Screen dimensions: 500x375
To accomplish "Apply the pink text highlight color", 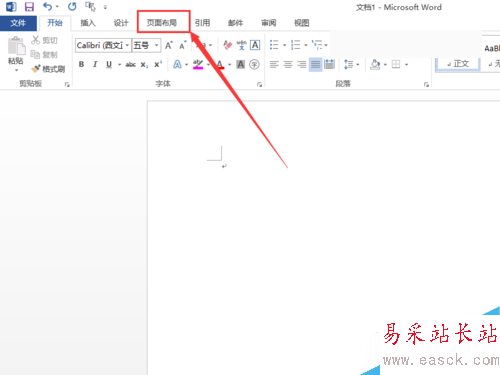I will (x=198, y=64).
